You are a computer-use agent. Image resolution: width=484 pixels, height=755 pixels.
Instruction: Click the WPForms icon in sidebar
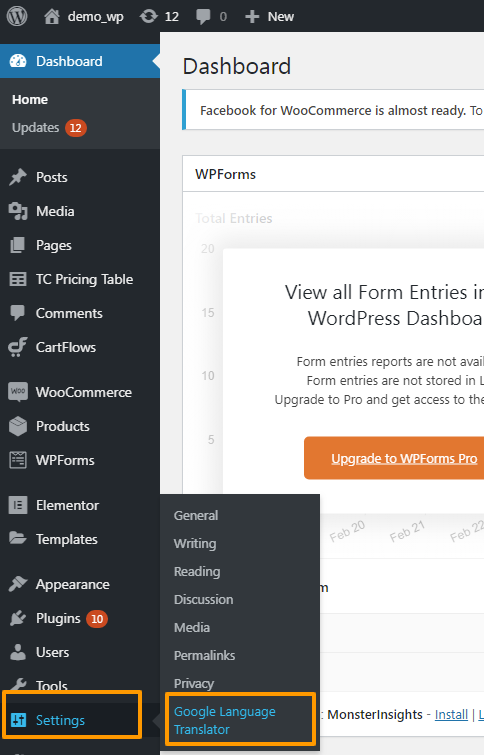pyautogui.click(x=18, y=460)
